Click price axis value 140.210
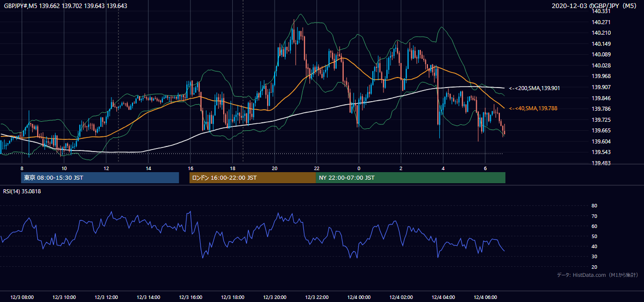The height and width of the screenshot is (302, 644). [601, 33]
